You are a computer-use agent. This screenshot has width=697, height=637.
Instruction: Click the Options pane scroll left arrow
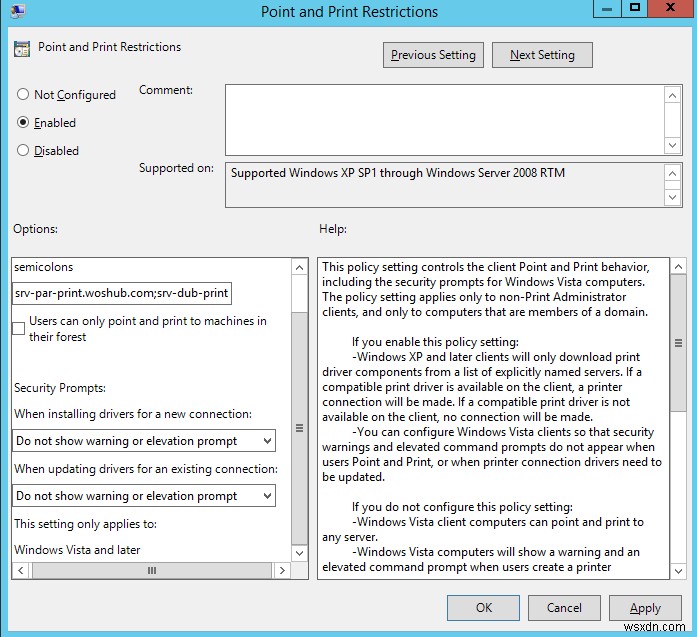(21, 570)
